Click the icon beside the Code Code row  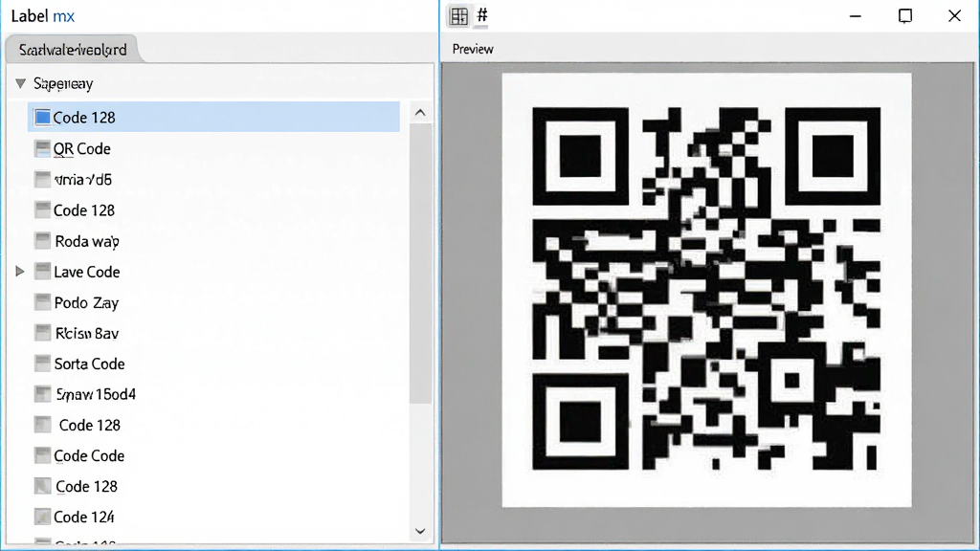[x=42, y=455]
